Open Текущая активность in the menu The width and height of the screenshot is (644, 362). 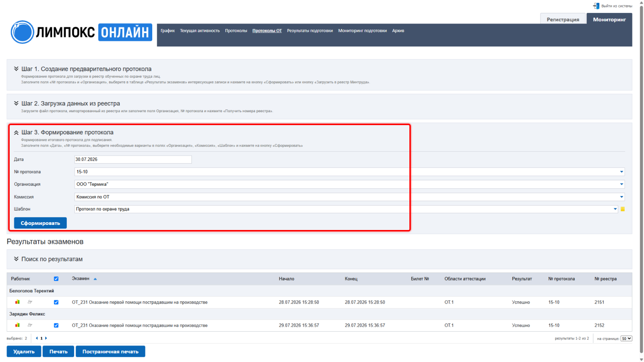(200, 31)
